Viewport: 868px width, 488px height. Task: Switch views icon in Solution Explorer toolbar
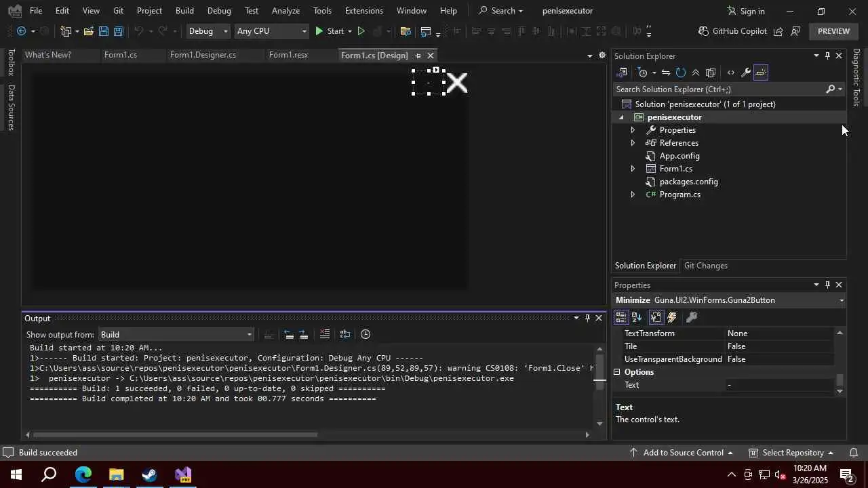[621, 73]
